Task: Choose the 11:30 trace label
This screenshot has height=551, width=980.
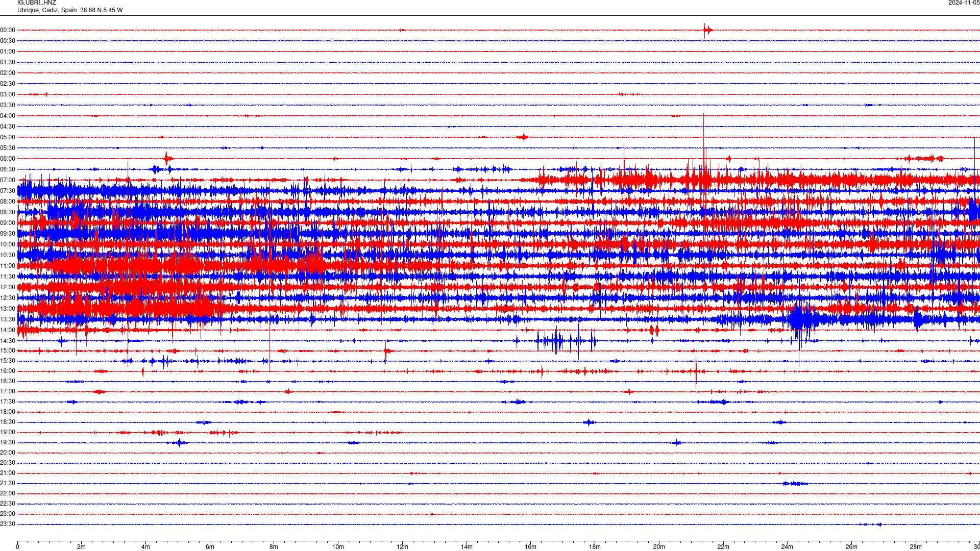Action: pos(8,277)
